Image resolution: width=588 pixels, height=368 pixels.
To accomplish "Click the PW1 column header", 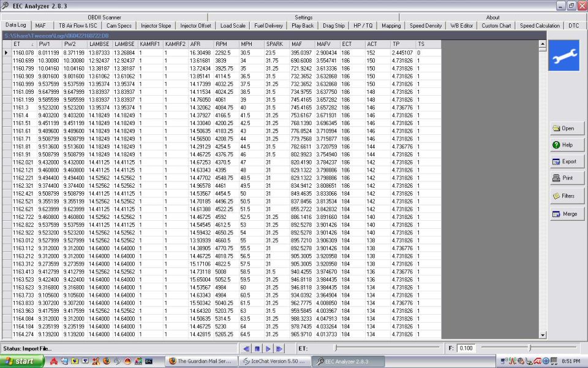I will point(49,44).
